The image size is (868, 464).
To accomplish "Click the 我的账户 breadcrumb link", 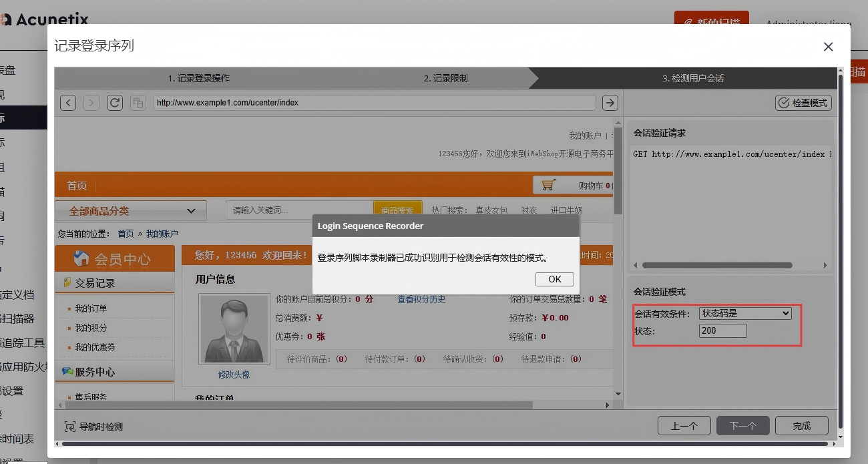I will (x=162, y=234).
